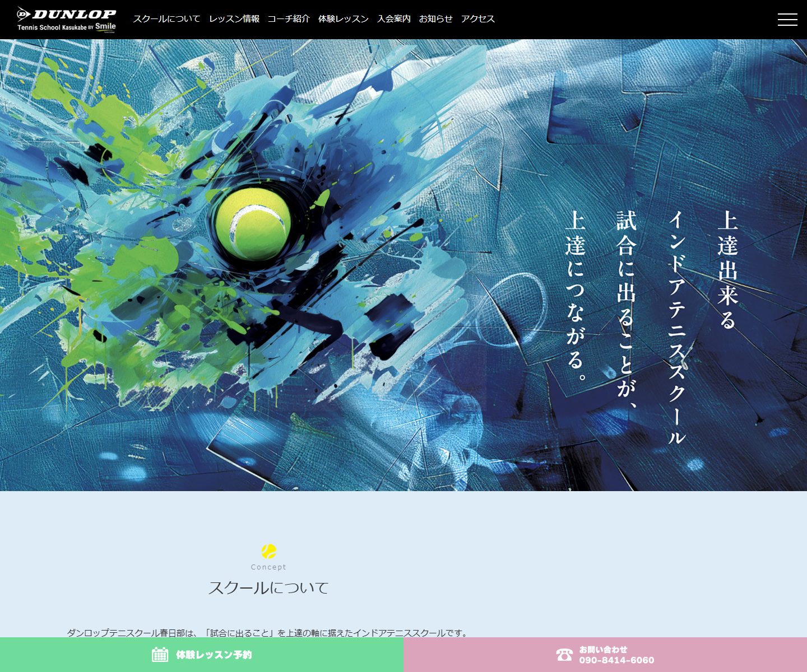Click the calendar icon in the booking bar
Image resolution: width=807 pixels, height=672 pixels.
click(x=160, y=654)
